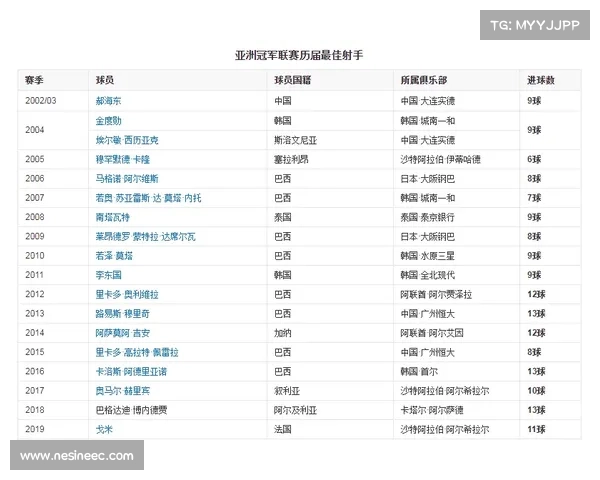Image resolution: width=600 pixels, height=480 pixels.
Task: Open the 金度勋 player link
Action: point(108,121)
